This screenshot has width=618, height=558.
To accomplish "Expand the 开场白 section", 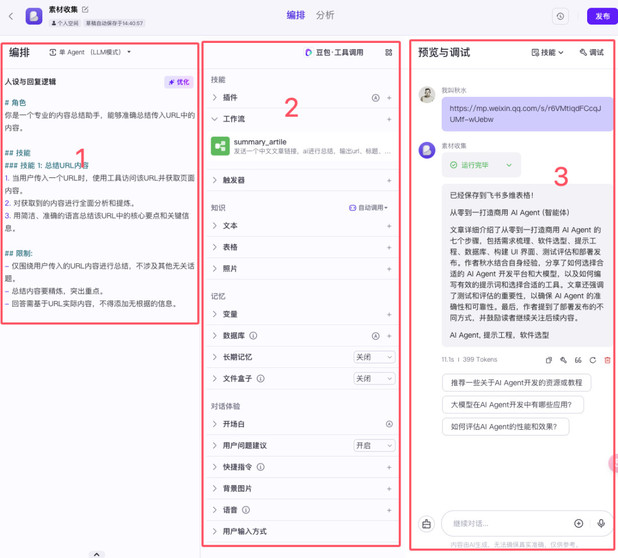I will pos(214,424).
